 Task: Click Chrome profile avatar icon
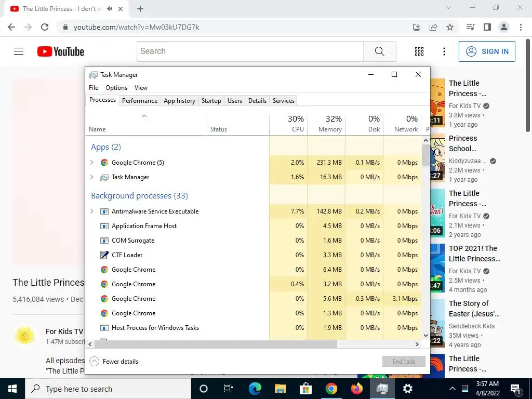click(x=504, y=27)
